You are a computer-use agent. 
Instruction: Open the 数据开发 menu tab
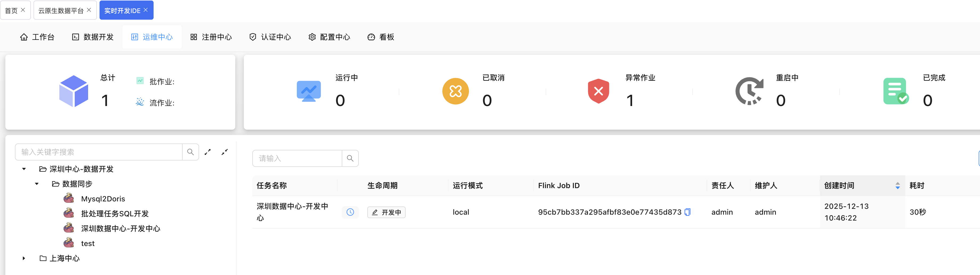pos(93,37)
